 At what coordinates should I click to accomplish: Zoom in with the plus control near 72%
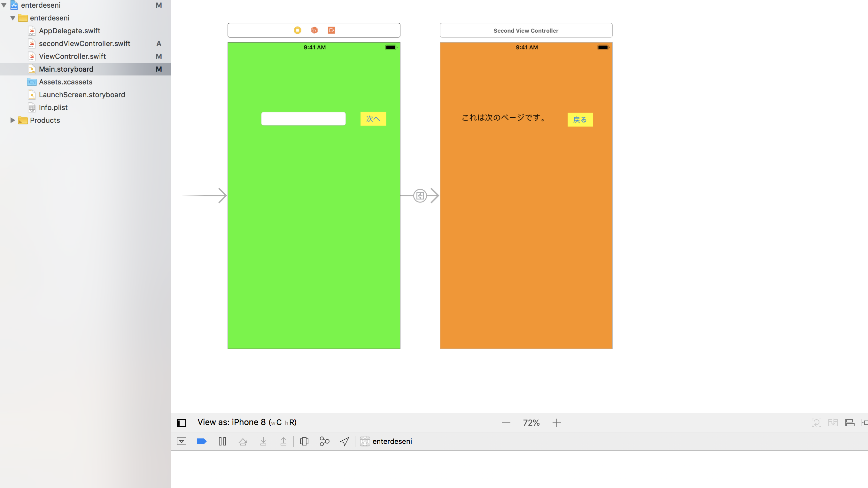[x=557, y=422]
